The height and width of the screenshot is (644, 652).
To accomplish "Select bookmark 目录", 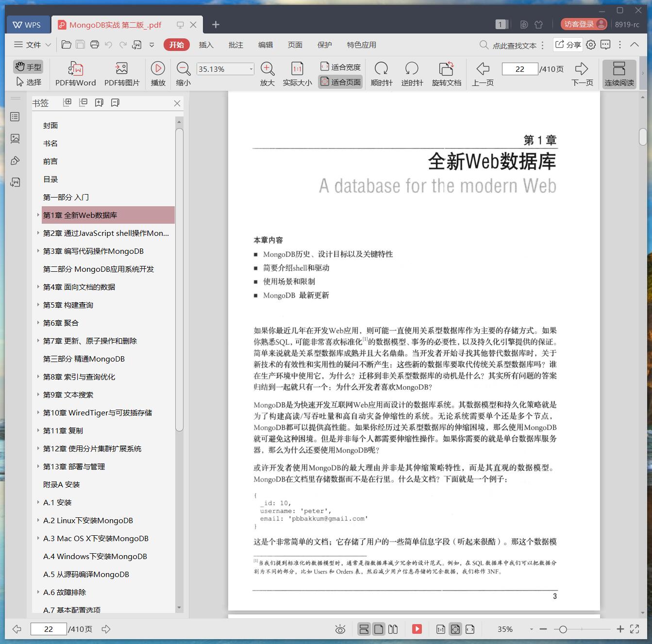I will coord(50,179).
